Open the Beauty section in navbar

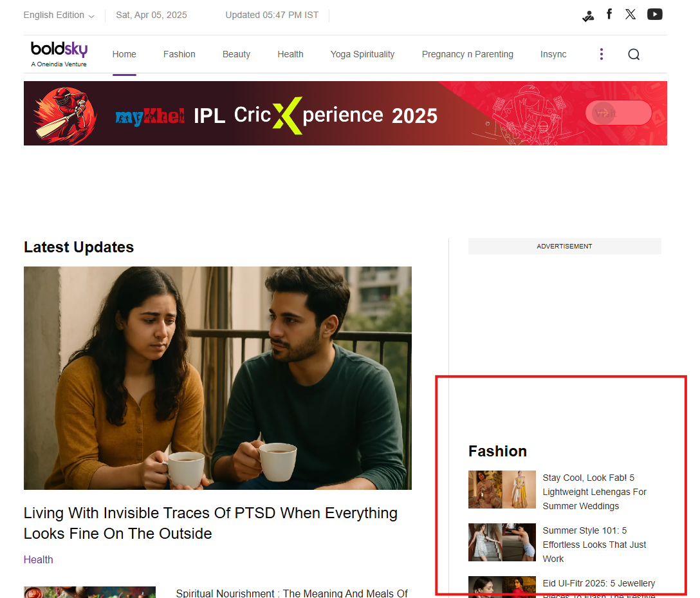pyautogui.click(x=236, y=55)
